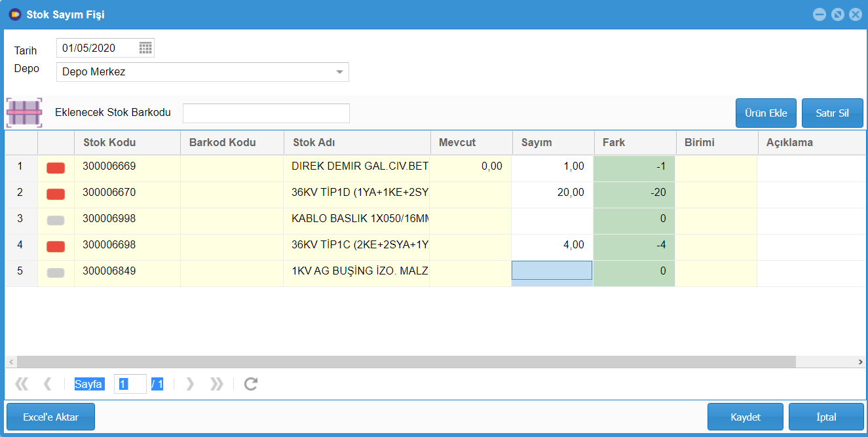Click the app logo in title bar

(x=14, y=14)
